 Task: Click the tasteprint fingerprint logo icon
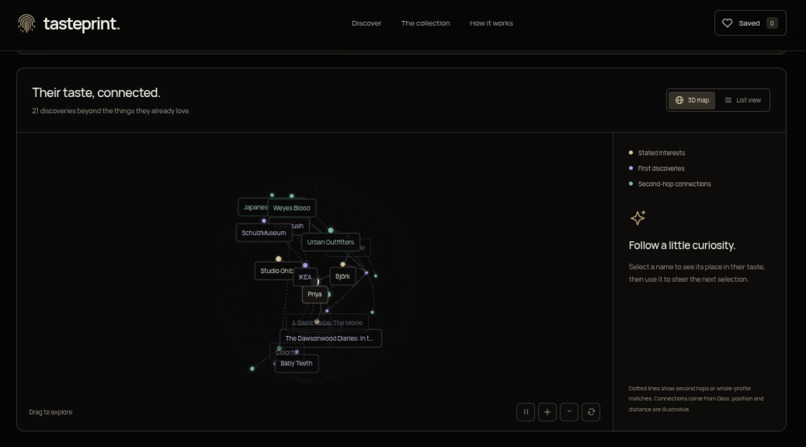[26, 23]
